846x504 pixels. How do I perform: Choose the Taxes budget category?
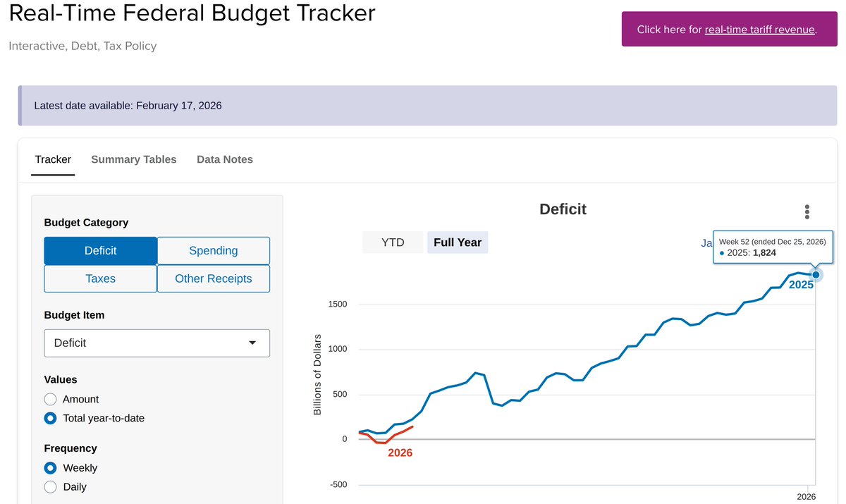click(x=100, y=278)
